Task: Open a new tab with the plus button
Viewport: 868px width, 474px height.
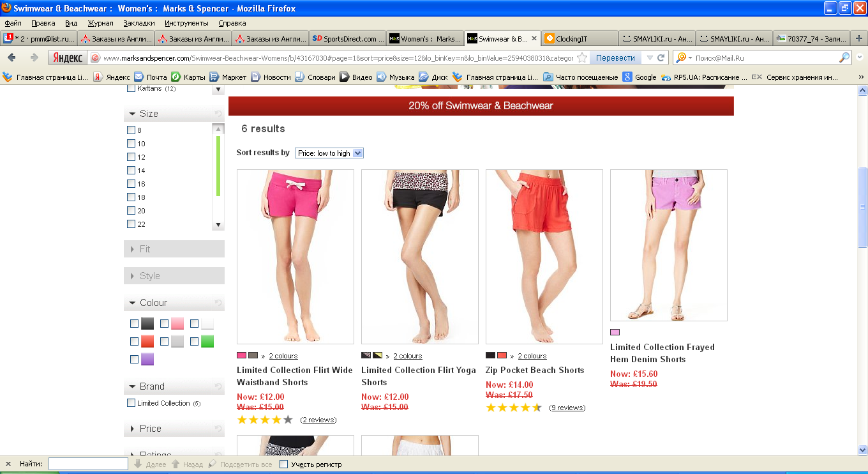Action: [x=859, y=38]
